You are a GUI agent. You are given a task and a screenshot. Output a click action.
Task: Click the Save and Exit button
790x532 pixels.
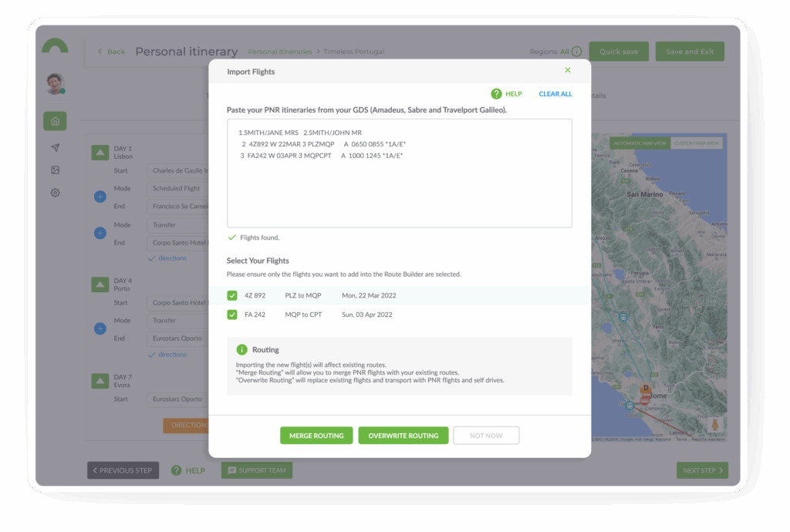click(690, 52)
